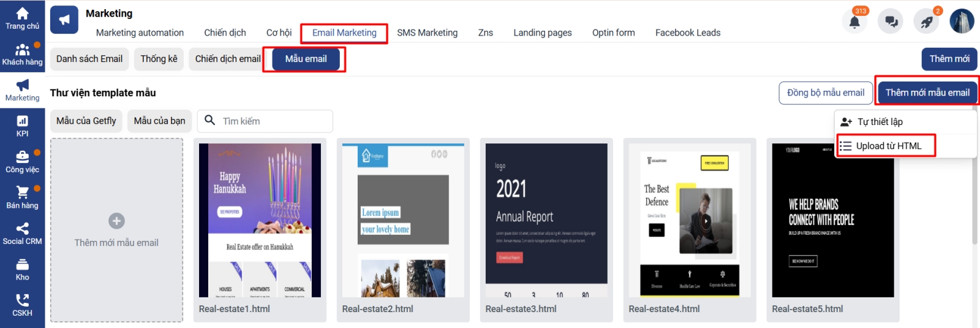Image resolution: width=980 pixels, height=328 pixels.
Task: Click the plus icon to add template
Action: pyautogui.click(x=116, y=221)
